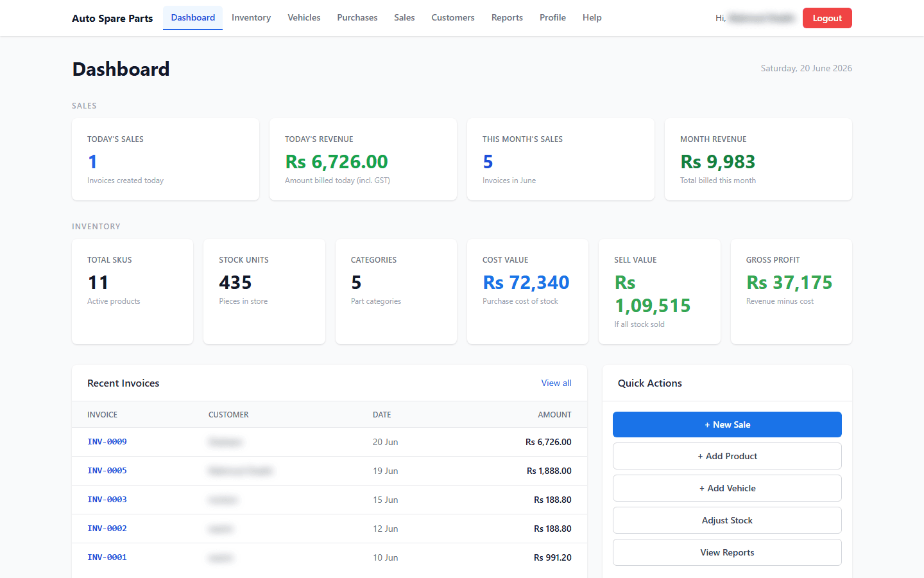Open invoice INV-0005
The height and width of the screenshot is (578, 924).
coord(107,471)
